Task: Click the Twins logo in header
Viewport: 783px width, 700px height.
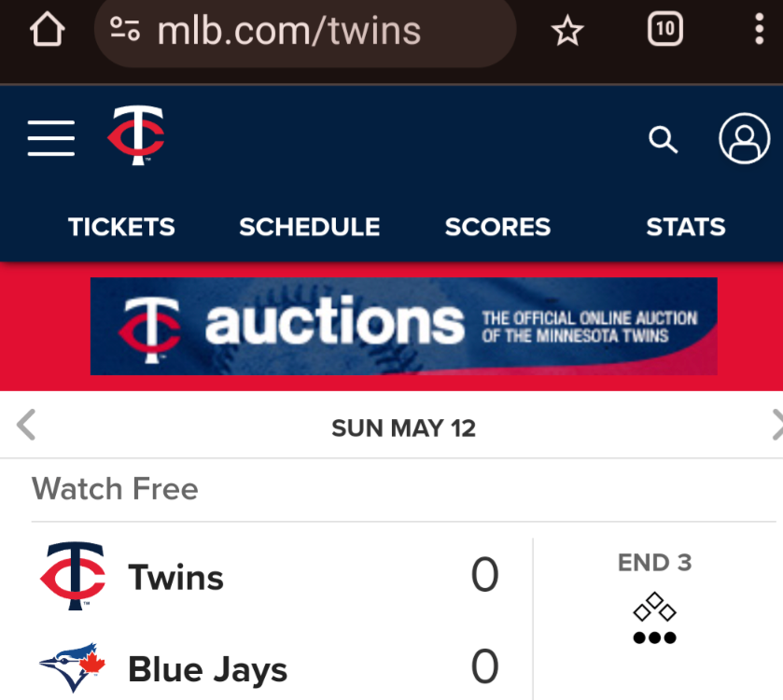Action: 136,136
